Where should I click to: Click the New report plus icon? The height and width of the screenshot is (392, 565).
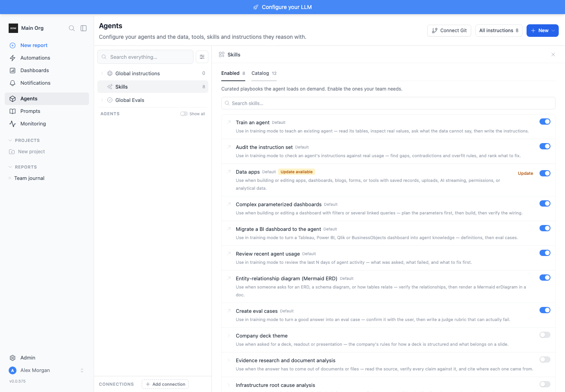point(13,45)
